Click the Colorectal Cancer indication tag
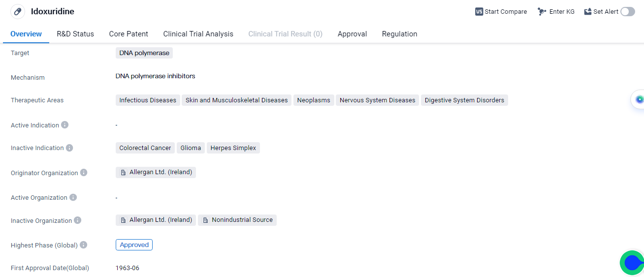 pyautogui.click(x=145, y=148)
